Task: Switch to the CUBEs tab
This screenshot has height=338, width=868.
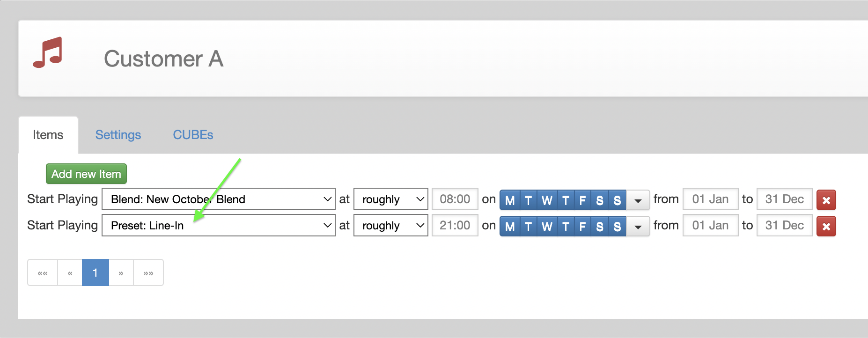Action: [193, 135]
